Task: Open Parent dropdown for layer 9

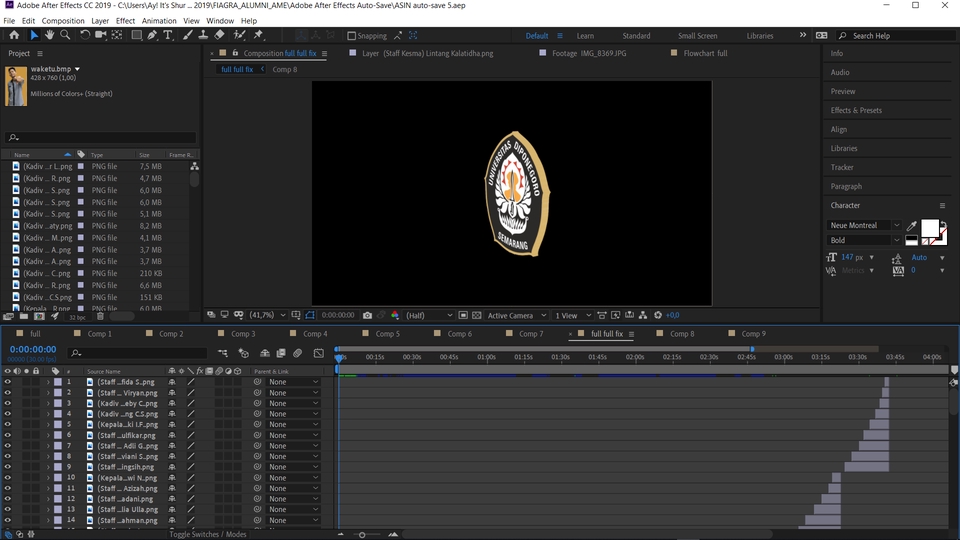Action: point(293,467)
